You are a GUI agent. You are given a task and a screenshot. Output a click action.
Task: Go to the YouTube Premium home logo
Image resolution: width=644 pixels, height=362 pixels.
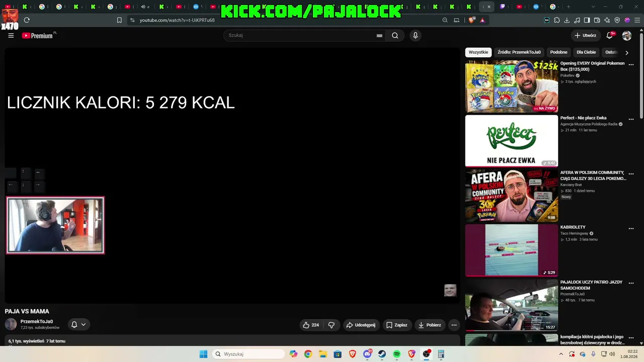pos(37,36)
